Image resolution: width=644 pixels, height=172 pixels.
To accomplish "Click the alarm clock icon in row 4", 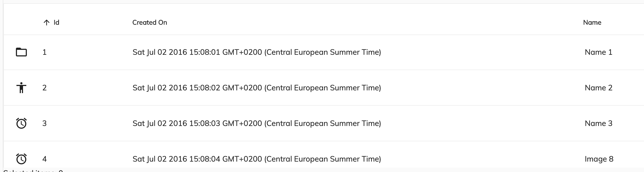I will coord(21,159).
